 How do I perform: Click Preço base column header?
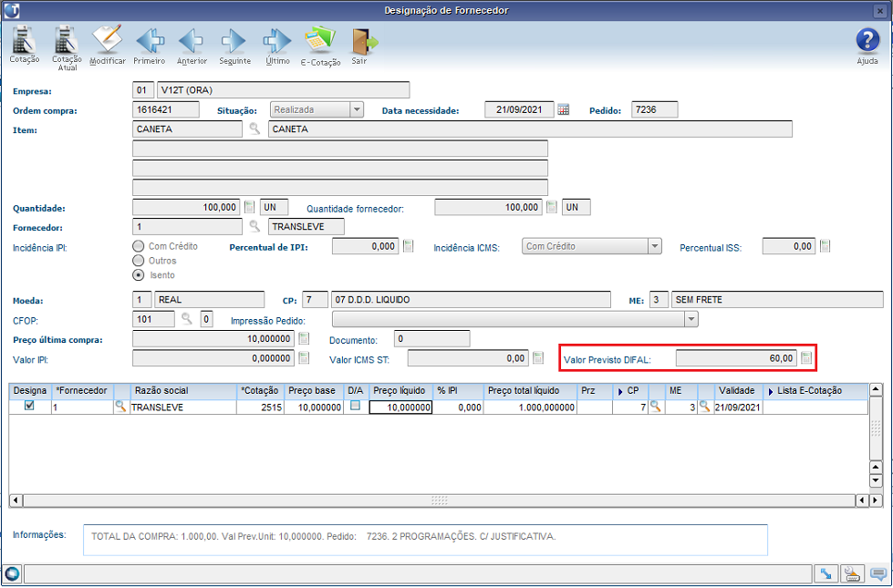[312, 391]
